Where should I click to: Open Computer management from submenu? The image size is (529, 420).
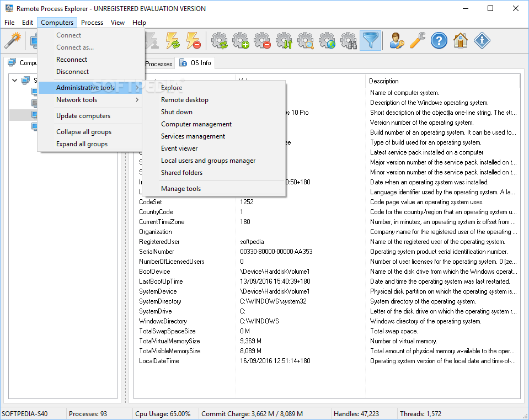tap(214, 124)
